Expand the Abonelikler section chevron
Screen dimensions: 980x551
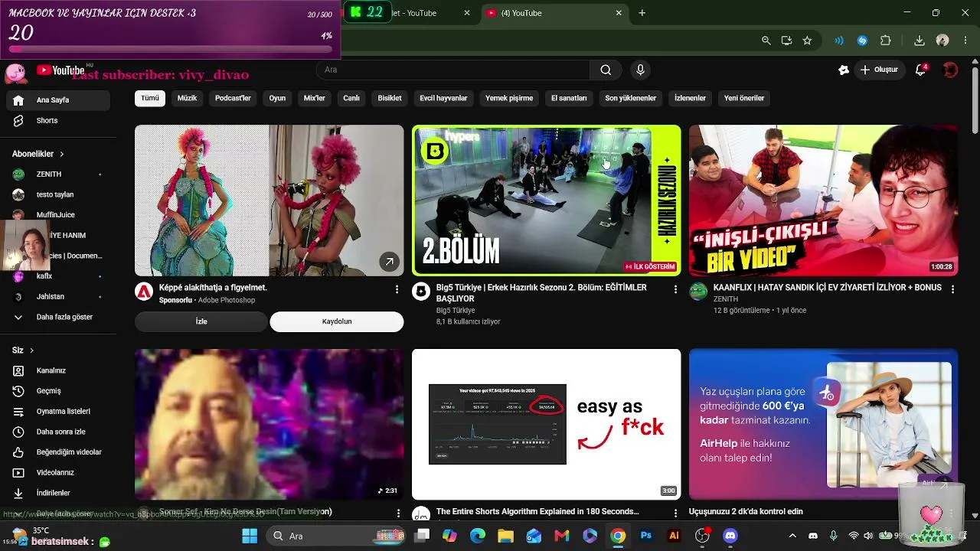(62, 154)
